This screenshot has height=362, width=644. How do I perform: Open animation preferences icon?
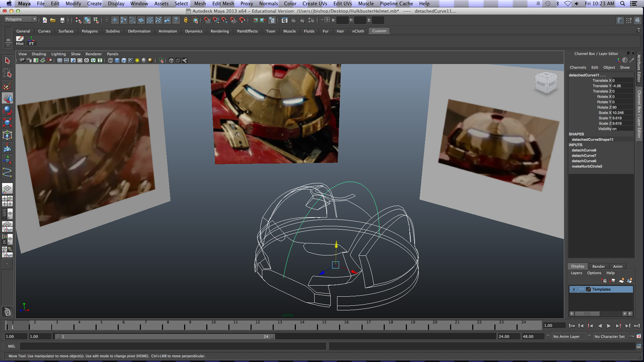point(639,336)
